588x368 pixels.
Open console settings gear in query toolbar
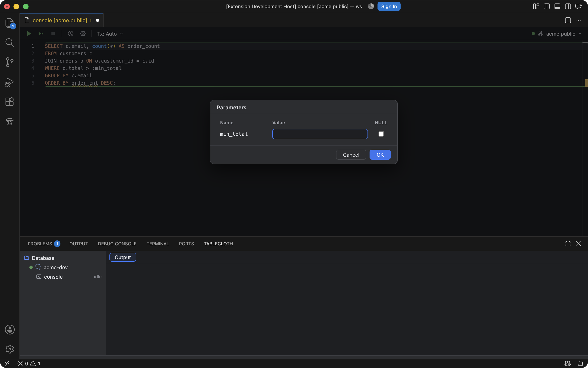coord(83,34)
